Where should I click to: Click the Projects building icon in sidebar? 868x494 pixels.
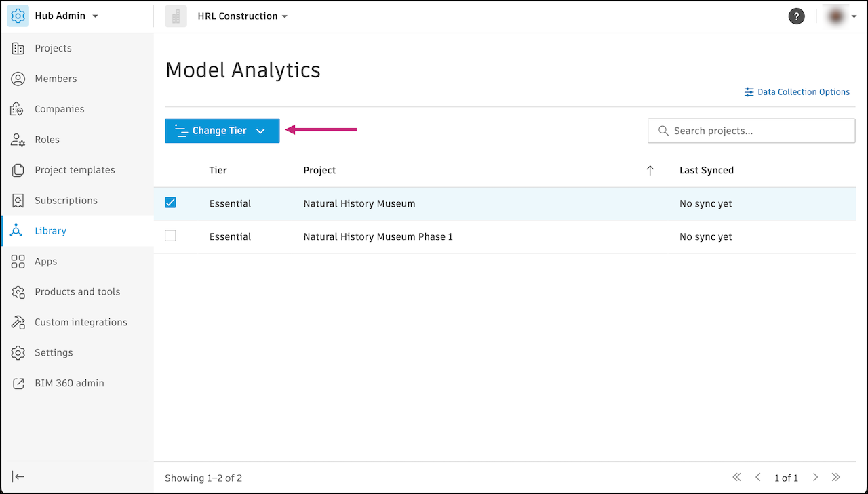pos(18,48)
